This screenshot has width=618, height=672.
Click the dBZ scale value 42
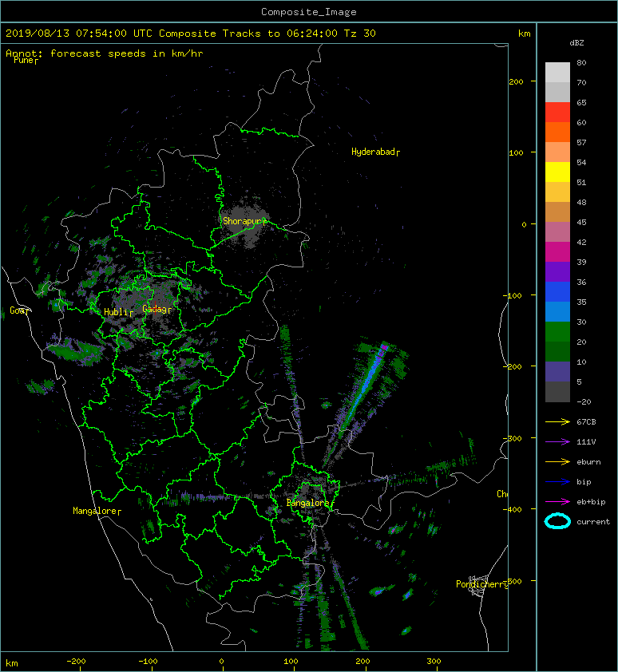581,242
